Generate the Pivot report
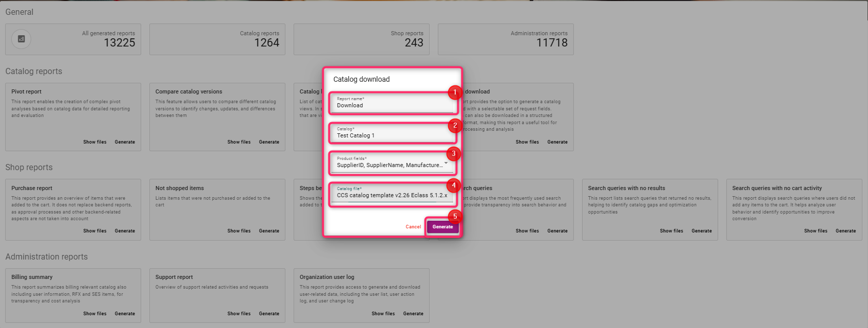 click(125, 142)
